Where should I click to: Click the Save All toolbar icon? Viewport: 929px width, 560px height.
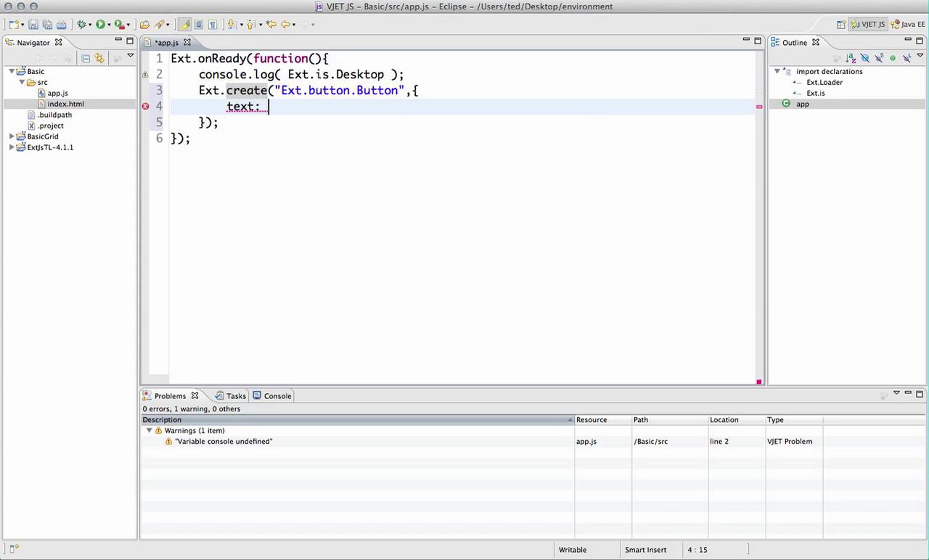[47, 25]
